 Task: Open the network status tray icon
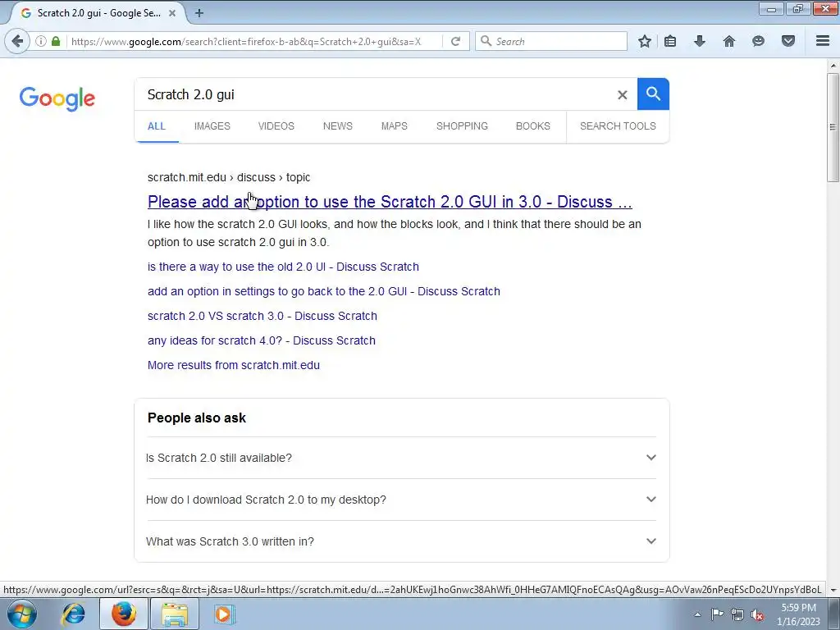(737, 614)
